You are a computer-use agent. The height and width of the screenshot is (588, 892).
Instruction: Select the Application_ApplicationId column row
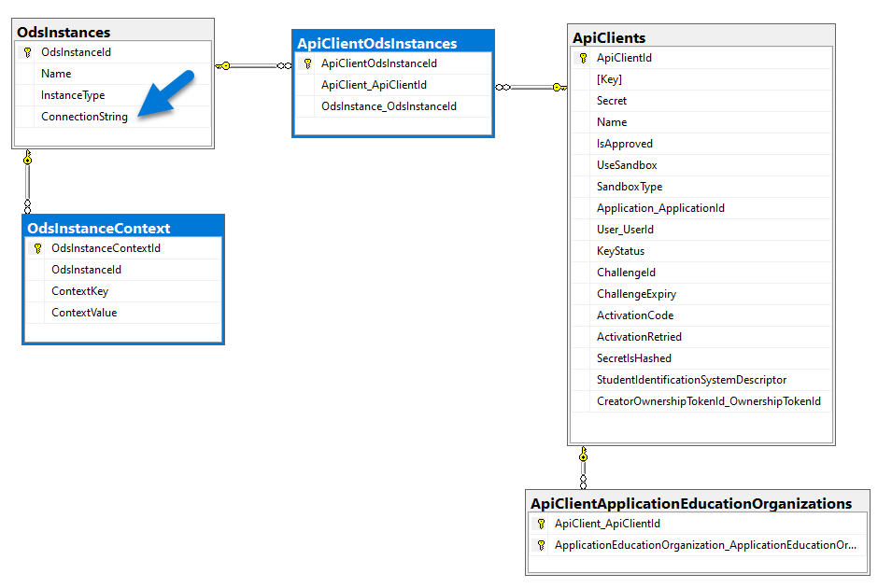pyautogui.click(x=701, y=208)
